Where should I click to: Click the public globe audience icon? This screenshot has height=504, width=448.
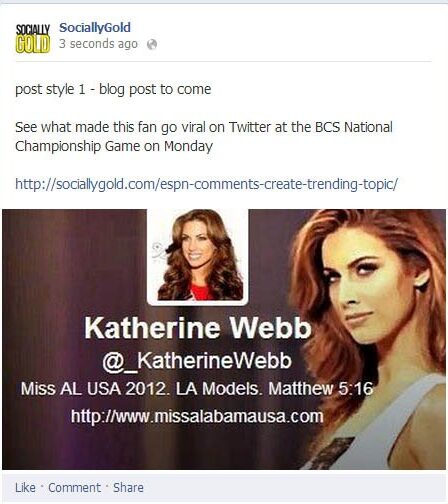point(152,44)
